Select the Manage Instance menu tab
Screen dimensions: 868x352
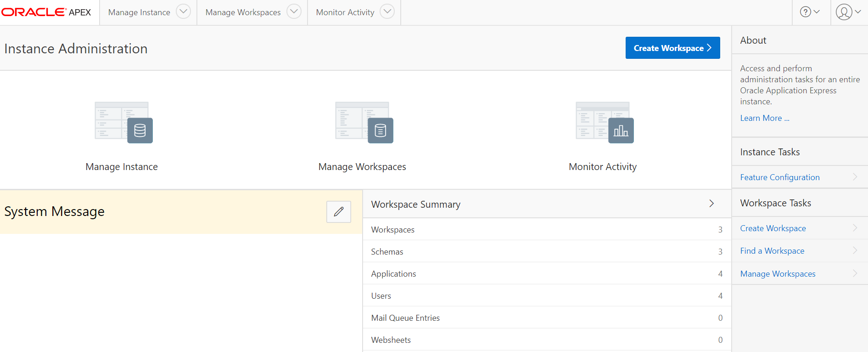tap(139, 12)
